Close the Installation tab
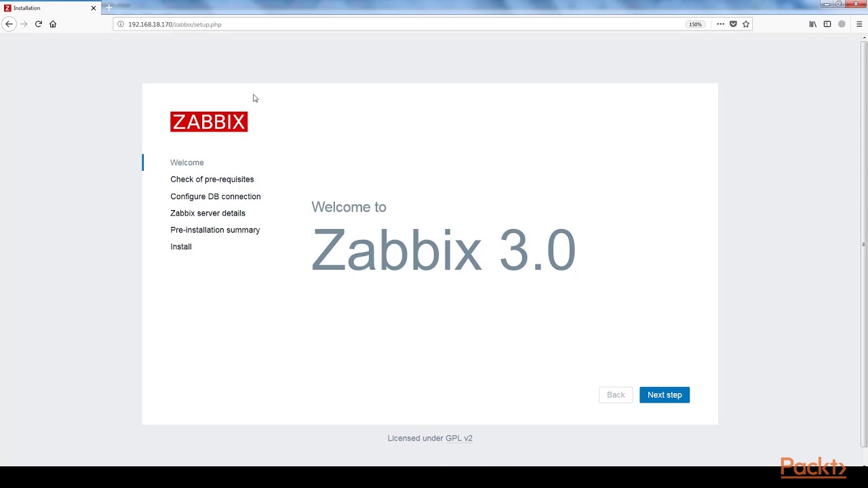 (x=94, y=8)
